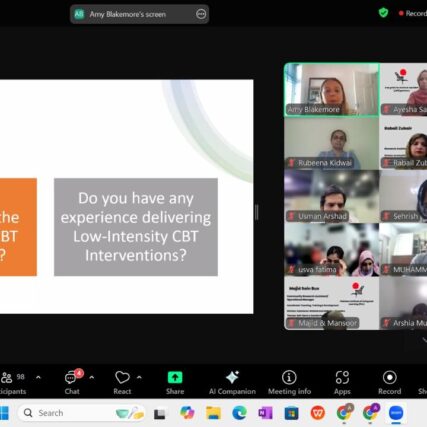Open Microsoft Store from the taskbar
The width and height of the screenshot is (427, 427).
(291, 413)
